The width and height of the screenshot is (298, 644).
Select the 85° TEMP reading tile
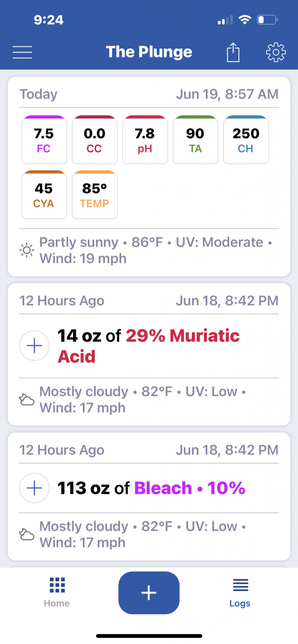(x=95, y=195)
